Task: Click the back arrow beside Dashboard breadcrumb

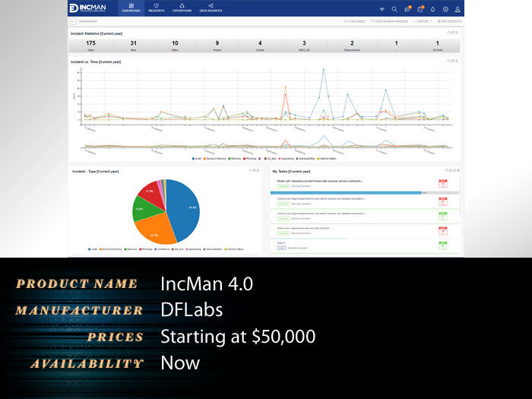Action: (73, 21)
